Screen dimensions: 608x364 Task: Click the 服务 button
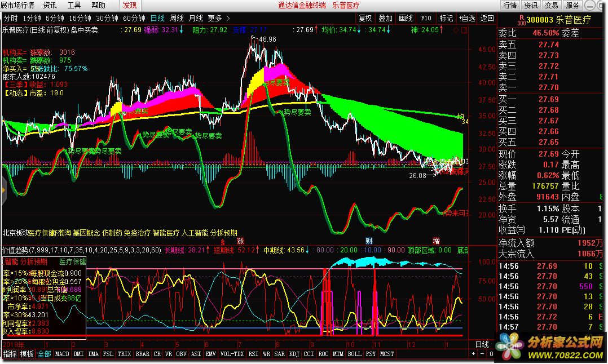[x=572, y=5]
